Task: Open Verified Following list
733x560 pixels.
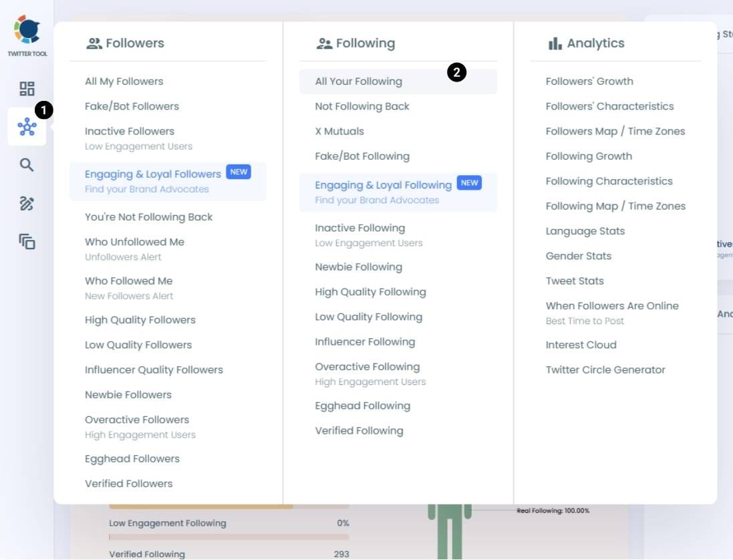Action: pyautogui.click(x=359, y=431)
